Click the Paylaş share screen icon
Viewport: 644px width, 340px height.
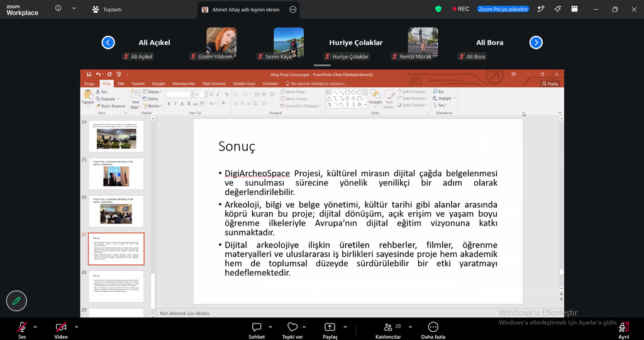330,327
